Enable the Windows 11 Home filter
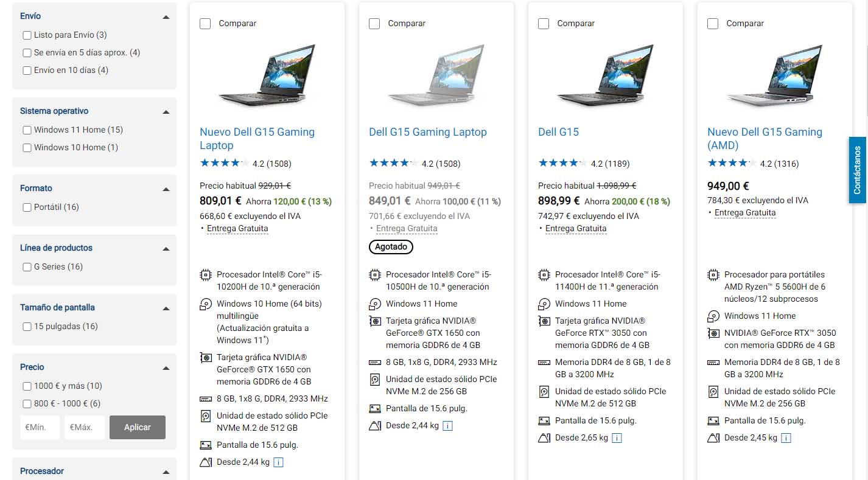This screenshot has width=868, height=480. [x=27, y=130]
